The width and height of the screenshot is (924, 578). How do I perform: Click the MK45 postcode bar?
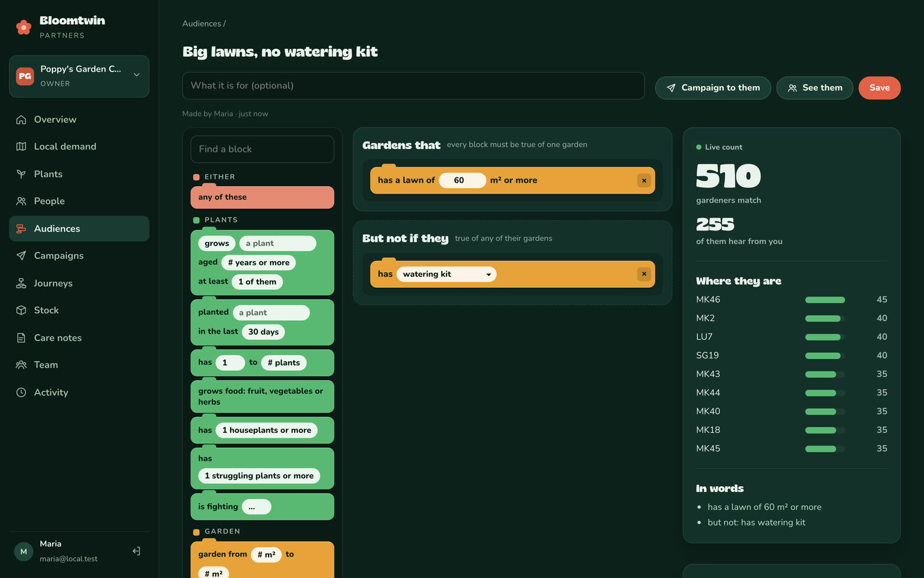point(825,449)
